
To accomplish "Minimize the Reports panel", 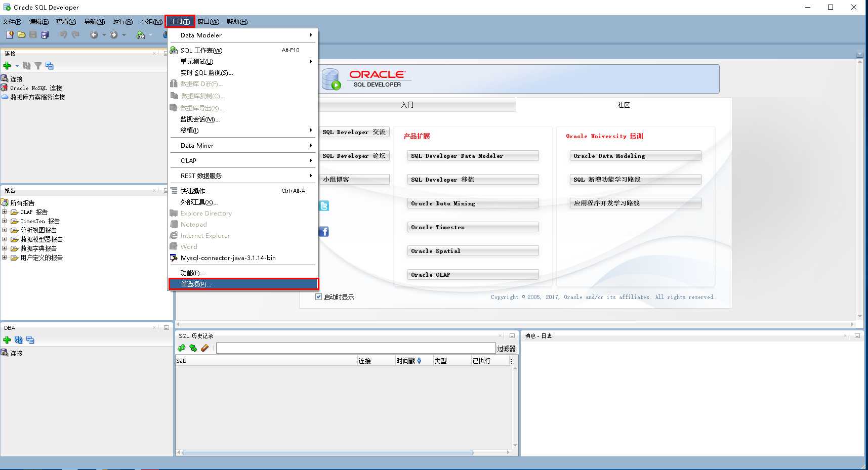I will (166, 190).
